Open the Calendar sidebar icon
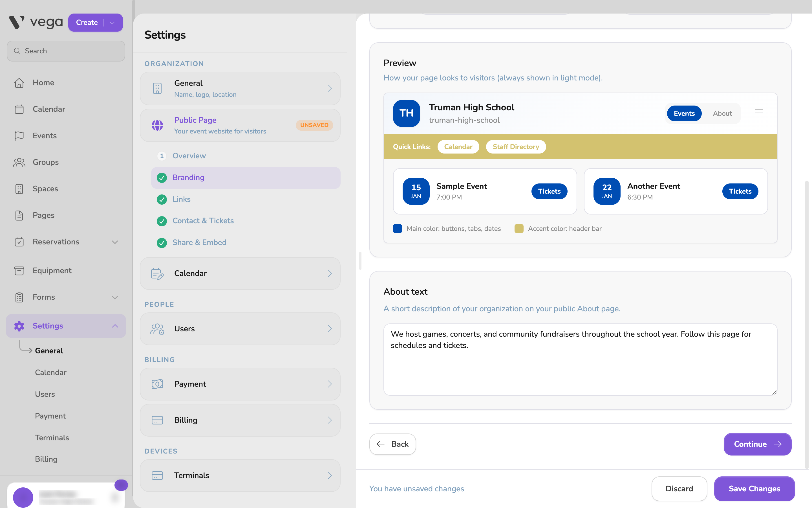The height and width of the screenshot is (508, 812). pos(19,109)
